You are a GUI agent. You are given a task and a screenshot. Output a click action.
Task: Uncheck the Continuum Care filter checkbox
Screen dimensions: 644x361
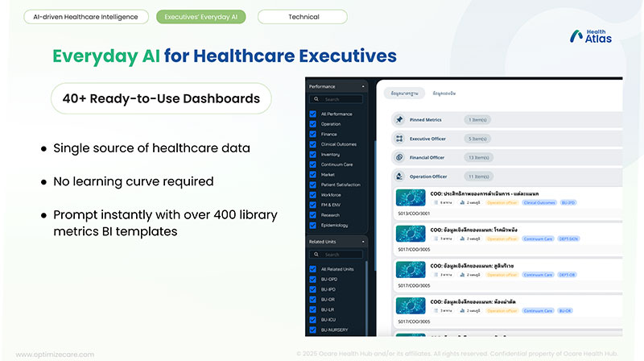pyautogui.click(x=313, y=164)
